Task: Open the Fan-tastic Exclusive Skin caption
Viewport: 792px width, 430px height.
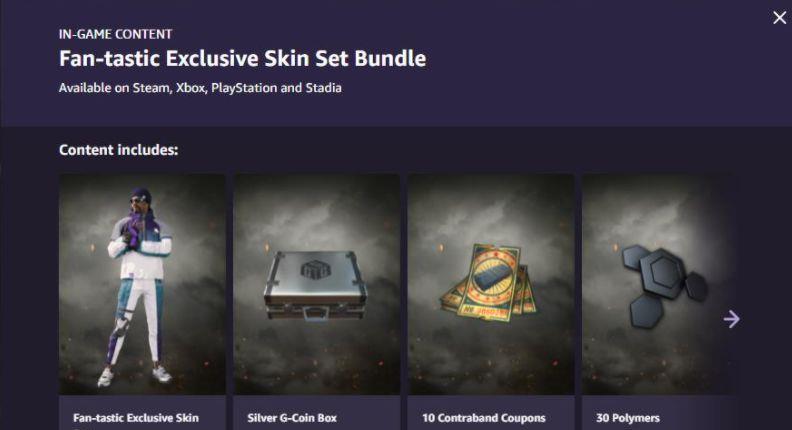Action: [x=136, y=418]
